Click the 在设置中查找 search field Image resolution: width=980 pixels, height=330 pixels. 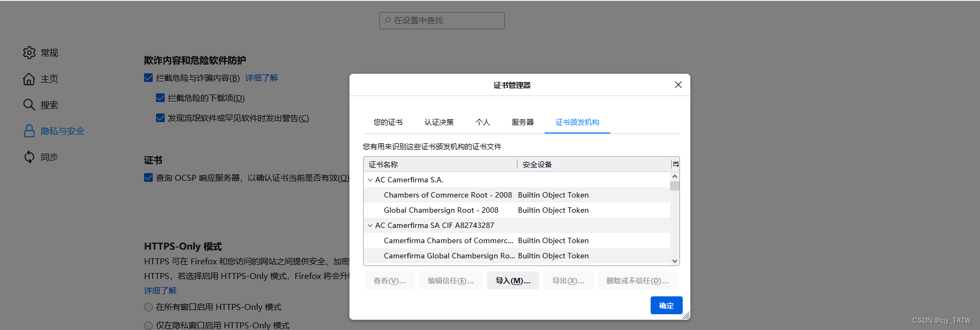point(442,21)
